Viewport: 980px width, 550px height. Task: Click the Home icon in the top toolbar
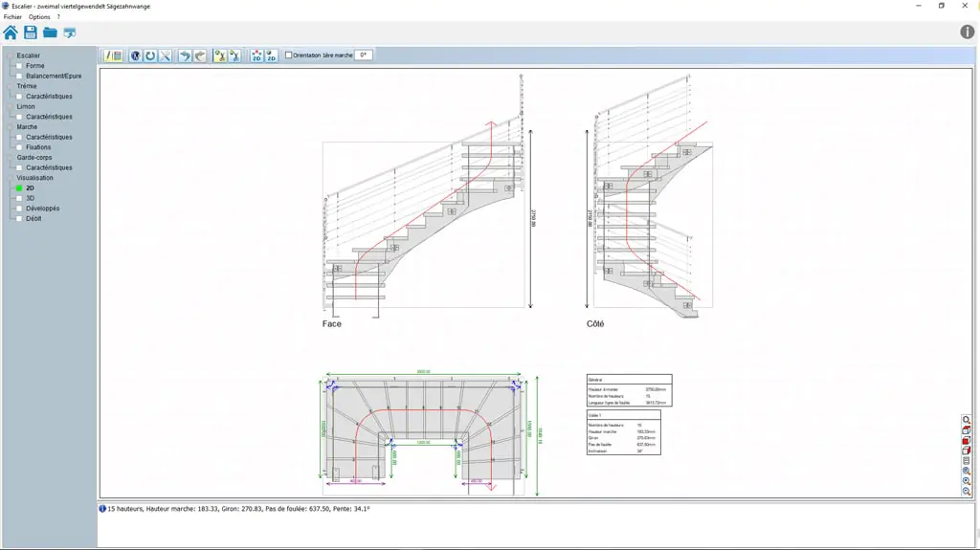point(11,33)
